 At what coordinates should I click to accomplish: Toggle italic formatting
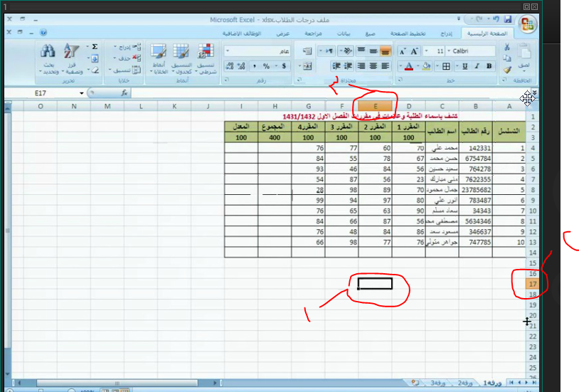477,66
